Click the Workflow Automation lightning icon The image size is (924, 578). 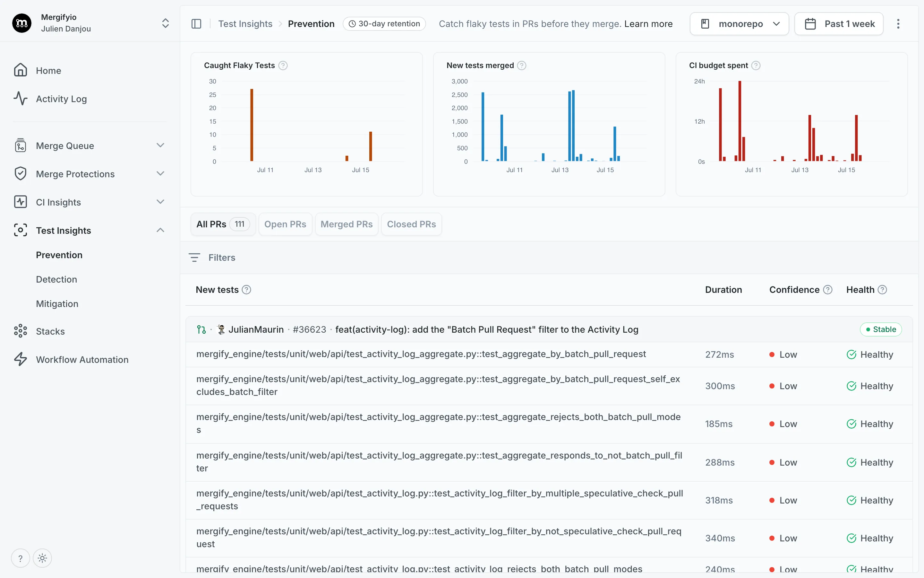coord(21,360)
